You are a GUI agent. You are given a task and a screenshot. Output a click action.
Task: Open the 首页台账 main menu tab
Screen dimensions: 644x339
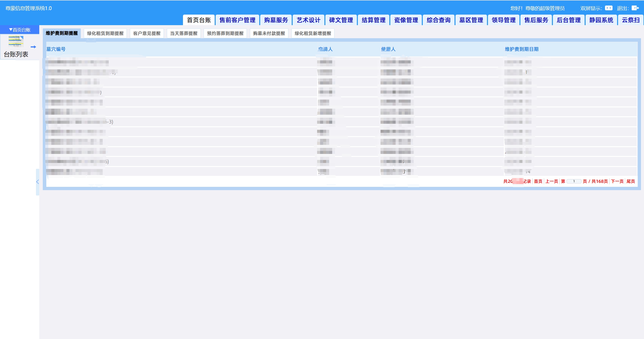199,20
